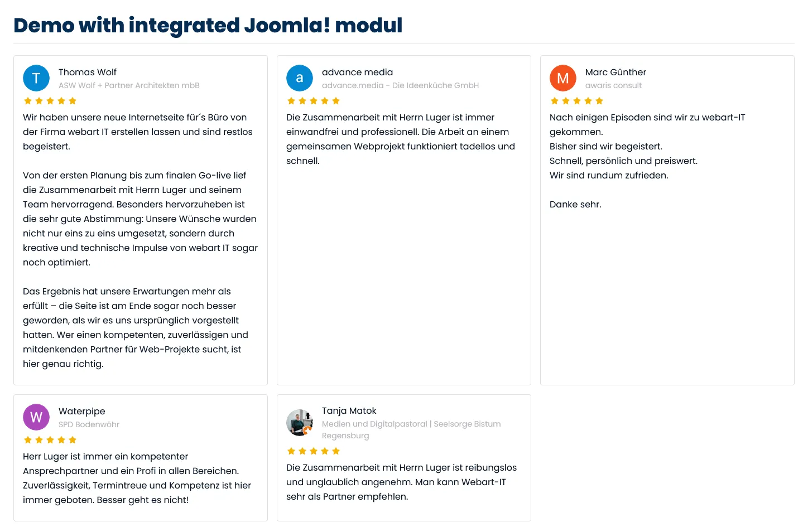Click the star rating under advance media
The image size is (808, 532).
point(314,101)
